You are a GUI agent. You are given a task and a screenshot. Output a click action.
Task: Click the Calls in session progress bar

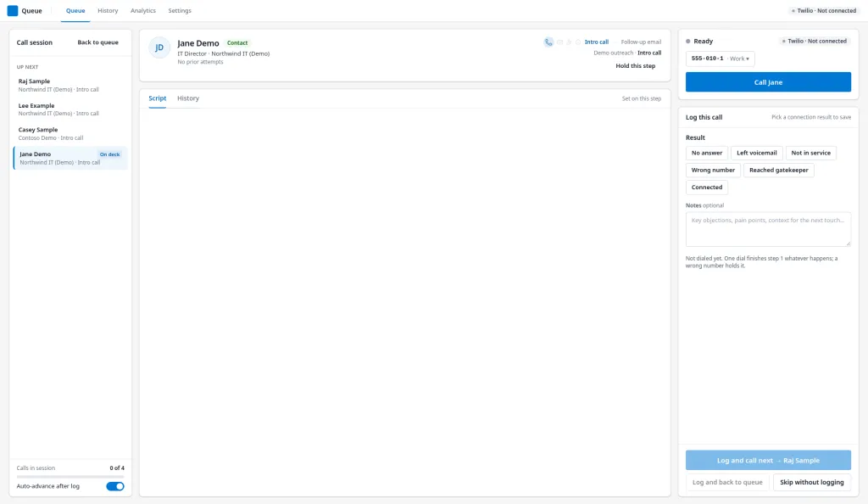(70, 476)
